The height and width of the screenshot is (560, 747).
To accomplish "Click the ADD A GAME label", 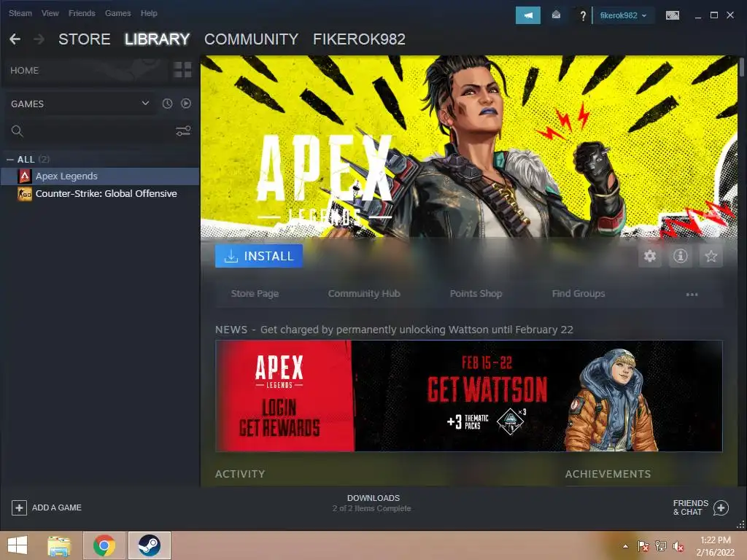I will click(x=57, y=507).
